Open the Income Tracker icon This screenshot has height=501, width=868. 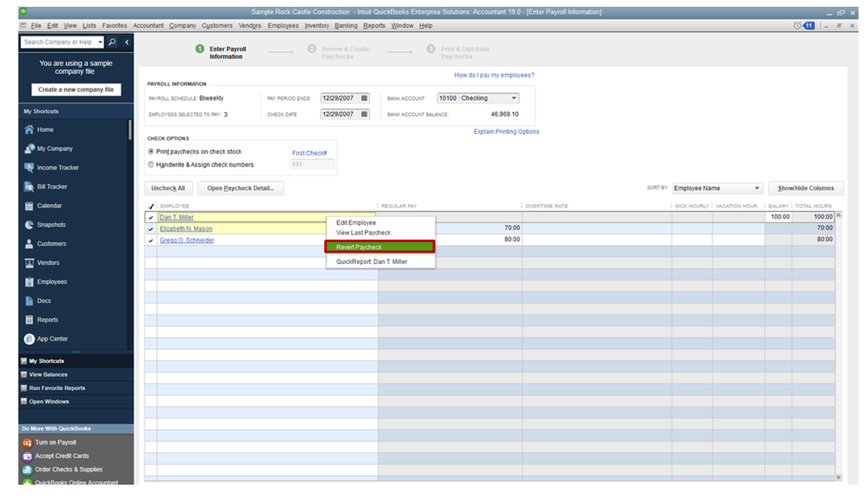pyautogui.click(x=29, y=168)
